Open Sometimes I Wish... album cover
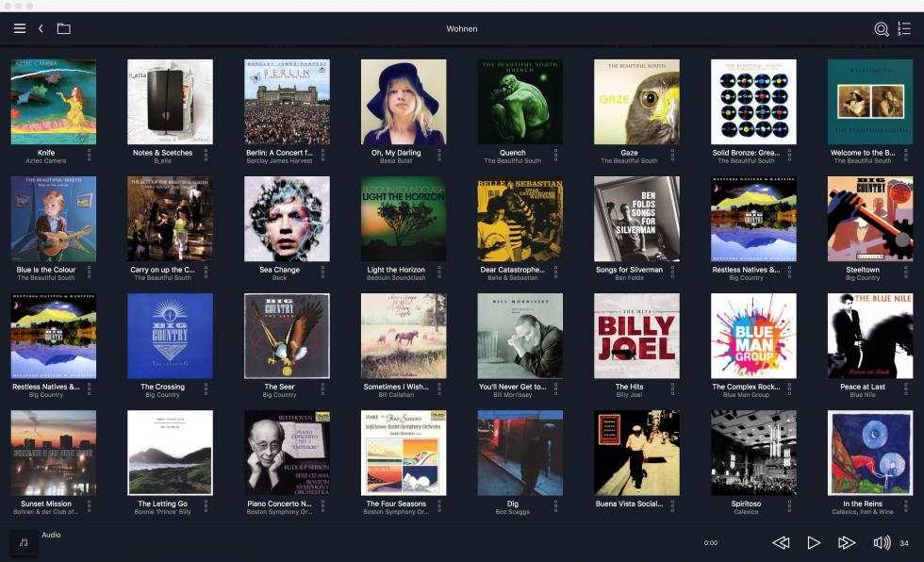The height and width of the screenshot is (562, 924). (x=404, y=336)
